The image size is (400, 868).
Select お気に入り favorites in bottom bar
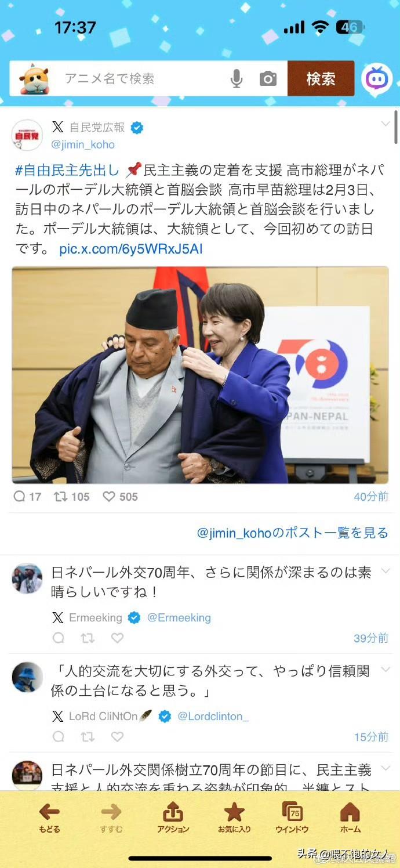coord(234,818)
